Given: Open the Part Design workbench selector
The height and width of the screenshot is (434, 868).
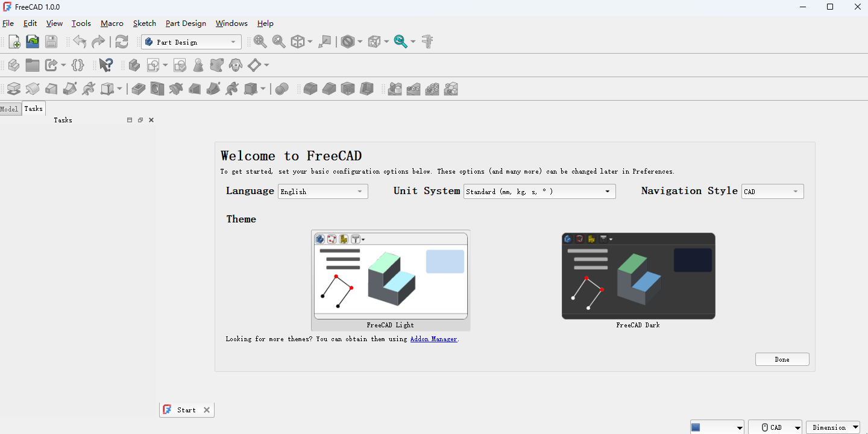Looking at the screenshot, I should click(192, 42).
